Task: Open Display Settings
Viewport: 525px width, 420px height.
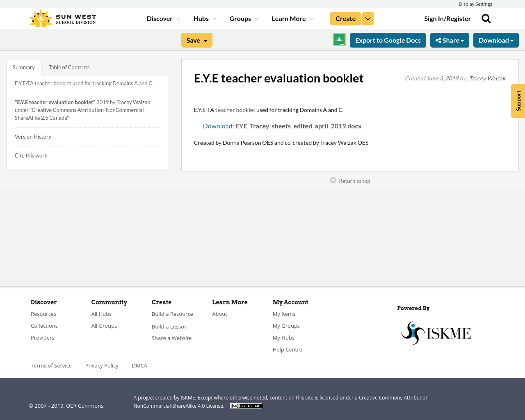Action: coord(475,4)
